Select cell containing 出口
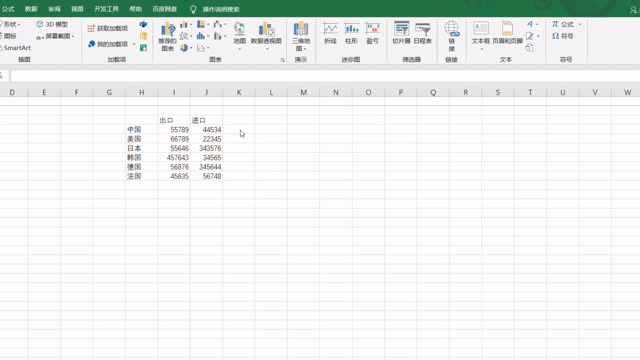This screenshot has width=640, height=360. 174,120
